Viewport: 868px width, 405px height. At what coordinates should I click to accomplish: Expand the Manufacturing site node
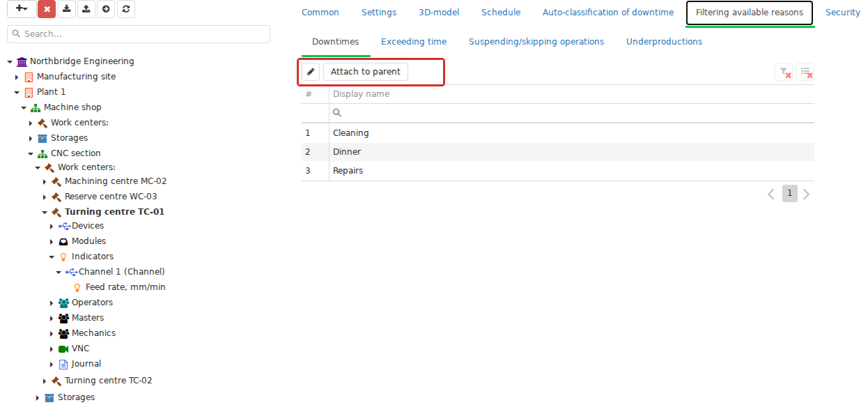[x=17, y=77]
